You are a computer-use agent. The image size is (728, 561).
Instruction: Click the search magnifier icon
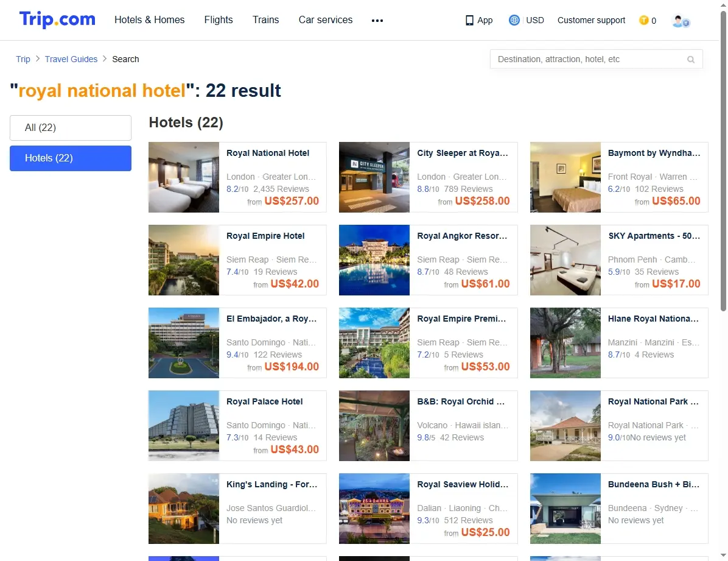pyautogui.click(x=691, y=60)
